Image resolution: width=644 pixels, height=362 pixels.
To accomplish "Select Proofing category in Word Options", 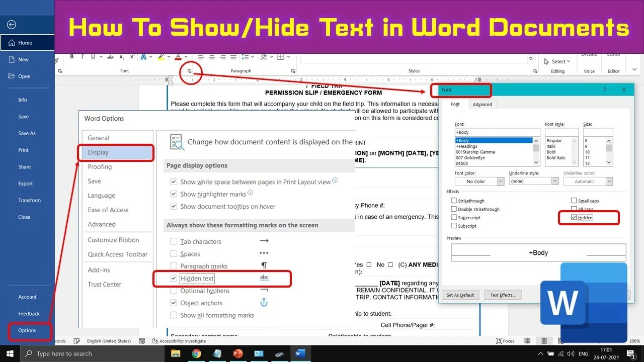I will pos(100,166).
